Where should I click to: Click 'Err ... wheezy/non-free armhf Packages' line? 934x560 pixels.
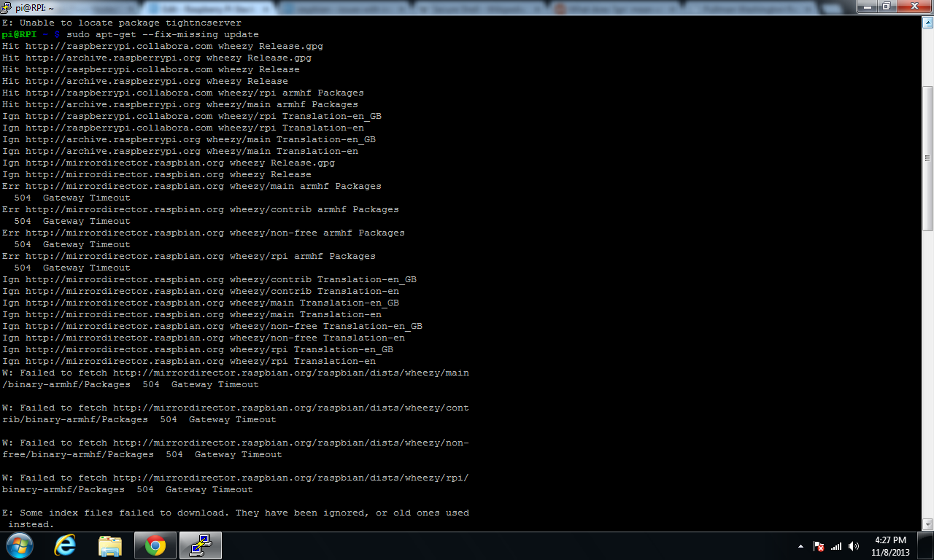click(x=204, y=233)
